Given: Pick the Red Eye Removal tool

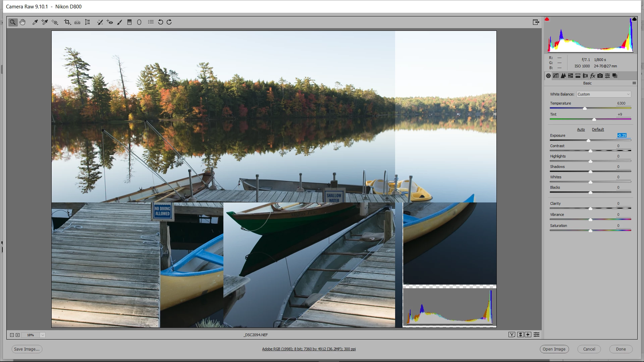Looking at the screenshot, I should click(x=110, y=22).
